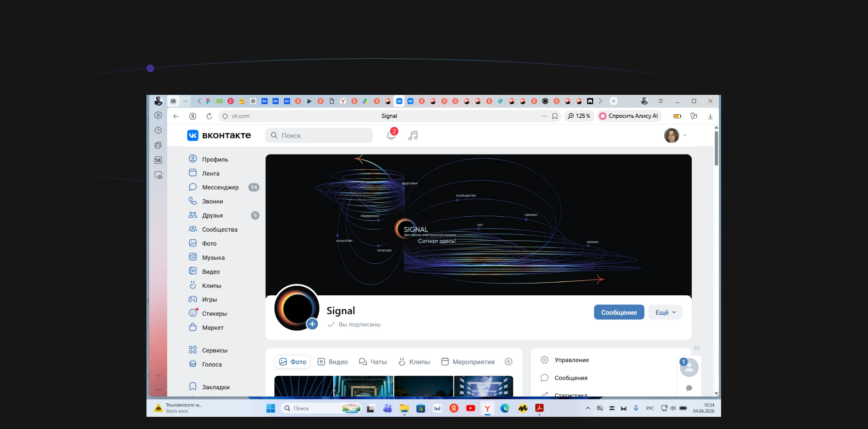The image size is (868, 429).
Task: Switch to the Клипы tab
Action: (414, 362)
